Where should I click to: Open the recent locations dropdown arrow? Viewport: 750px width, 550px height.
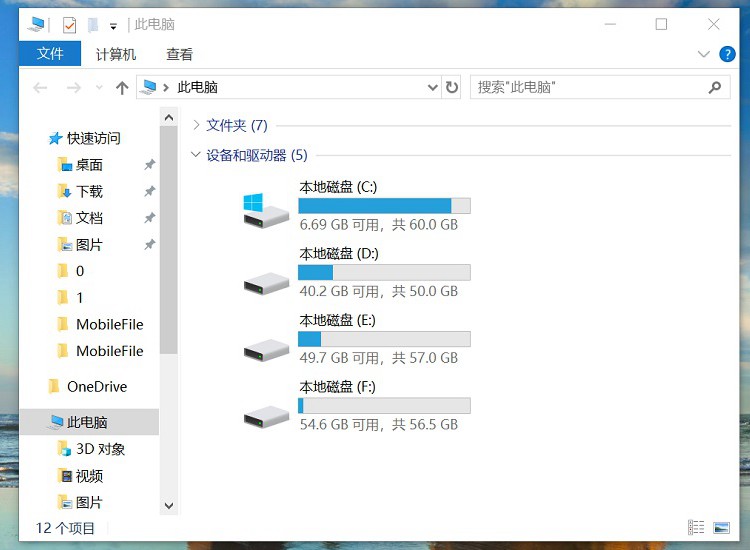pos(99,88)
